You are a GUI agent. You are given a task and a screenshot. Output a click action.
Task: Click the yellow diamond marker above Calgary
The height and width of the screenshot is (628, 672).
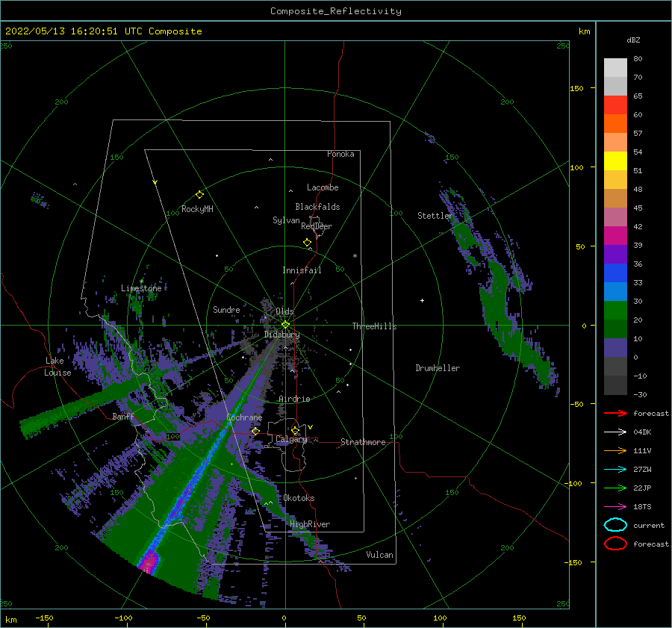[x=295, y=430]
